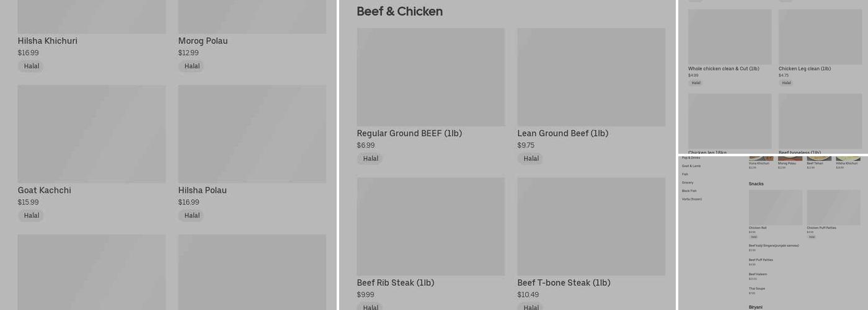Select the Chicken Puff Patties snack image

pyautogui.click(x=834, y=208)
